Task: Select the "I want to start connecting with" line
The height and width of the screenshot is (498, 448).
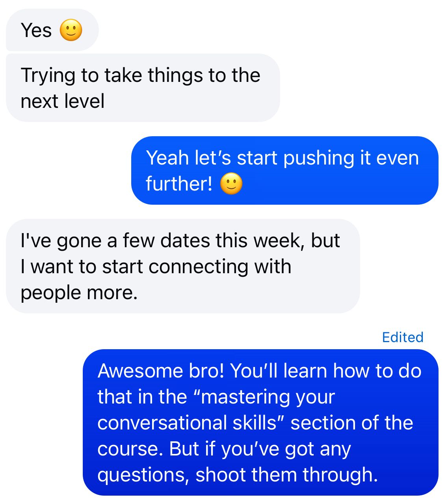Action: point(156,267)
